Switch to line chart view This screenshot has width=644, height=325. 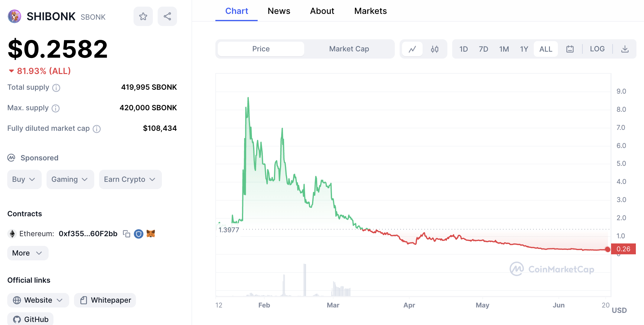pos(412,49)
